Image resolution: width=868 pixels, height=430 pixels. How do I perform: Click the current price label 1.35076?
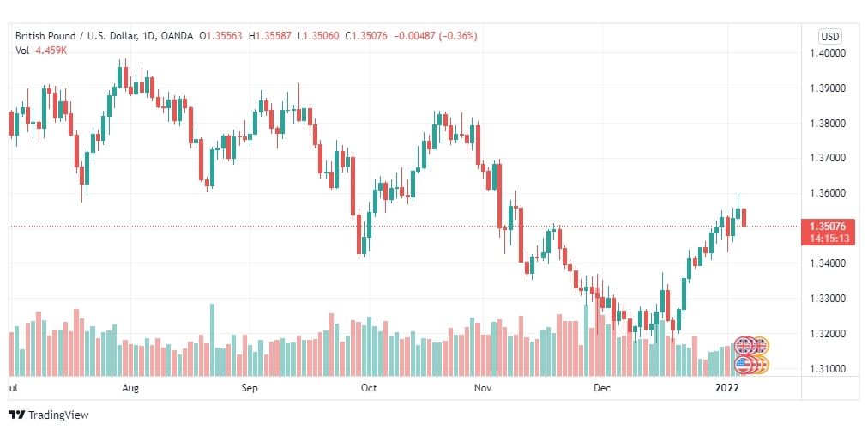(x=827, y=226)
